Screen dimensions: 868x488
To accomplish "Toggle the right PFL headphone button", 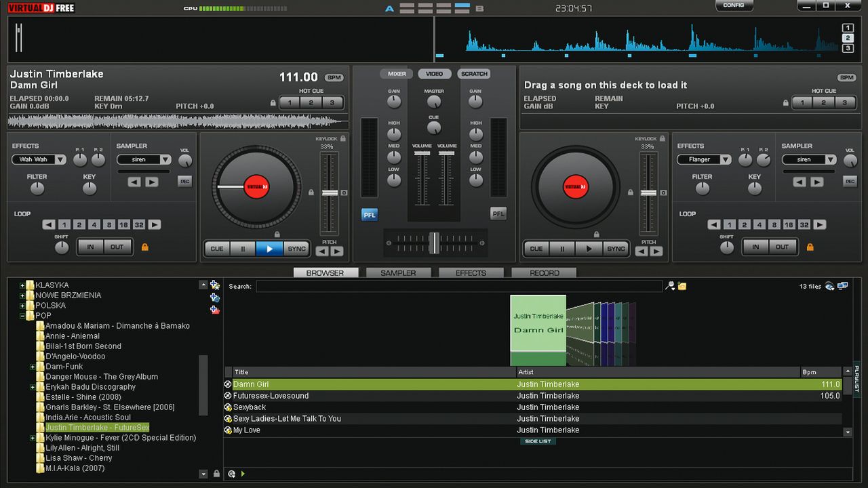I will point(498,214).
